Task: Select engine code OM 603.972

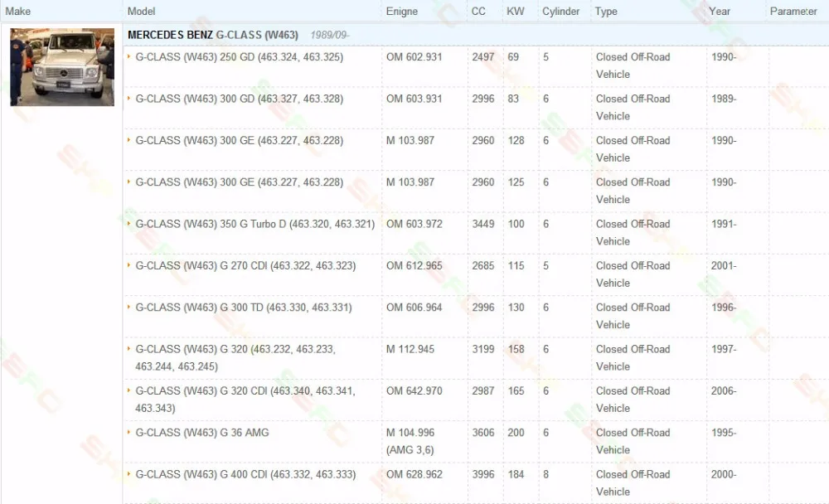Action: point(414,224)
